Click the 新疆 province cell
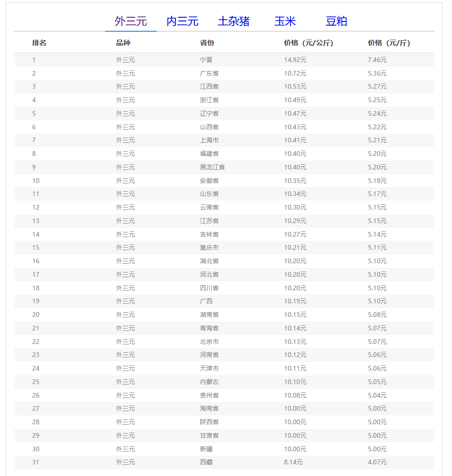 (206, 449)
